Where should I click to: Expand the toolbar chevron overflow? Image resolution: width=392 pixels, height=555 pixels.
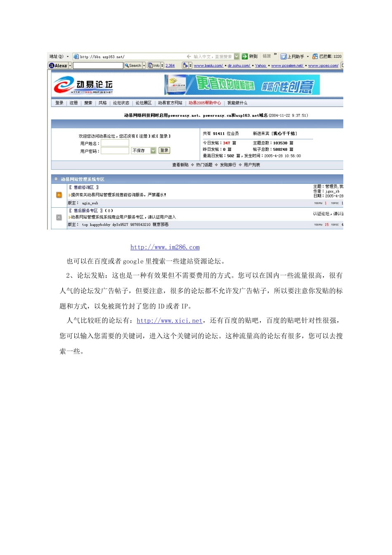tap(275, 54)
